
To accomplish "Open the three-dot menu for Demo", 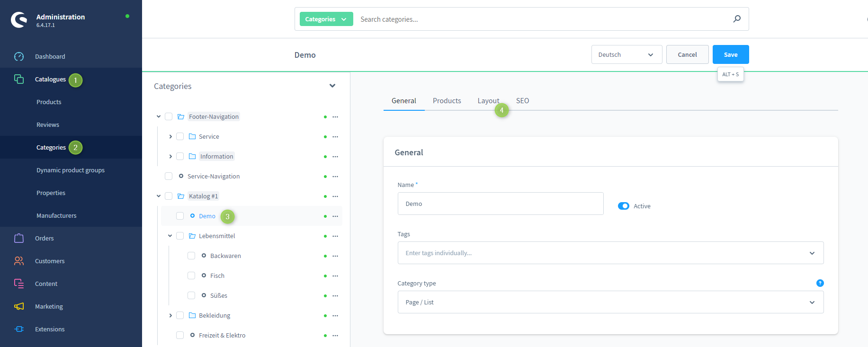I will pyautogui.click(x=335, y=216).
